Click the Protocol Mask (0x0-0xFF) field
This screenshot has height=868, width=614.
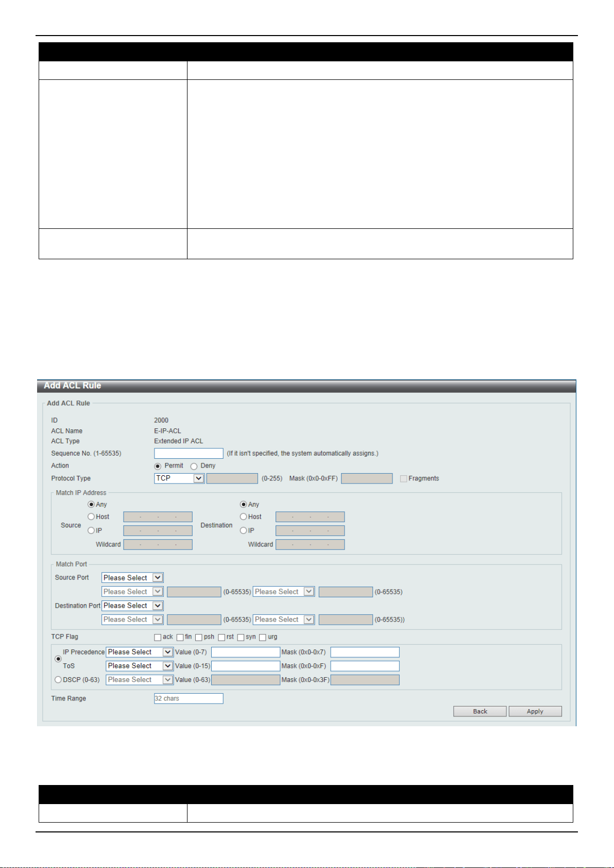click(x=367, y=478)
